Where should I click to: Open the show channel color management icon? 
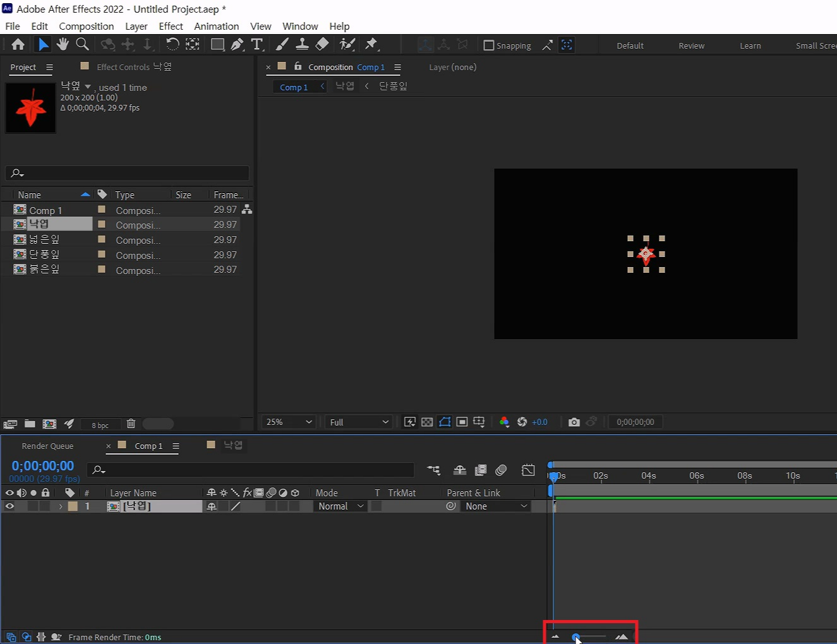(x=504, y=422)
